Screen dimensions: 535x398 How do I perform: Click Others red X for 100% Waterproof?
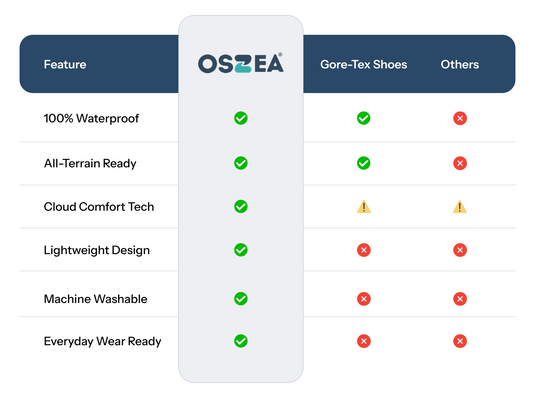(x=460, y=118)
